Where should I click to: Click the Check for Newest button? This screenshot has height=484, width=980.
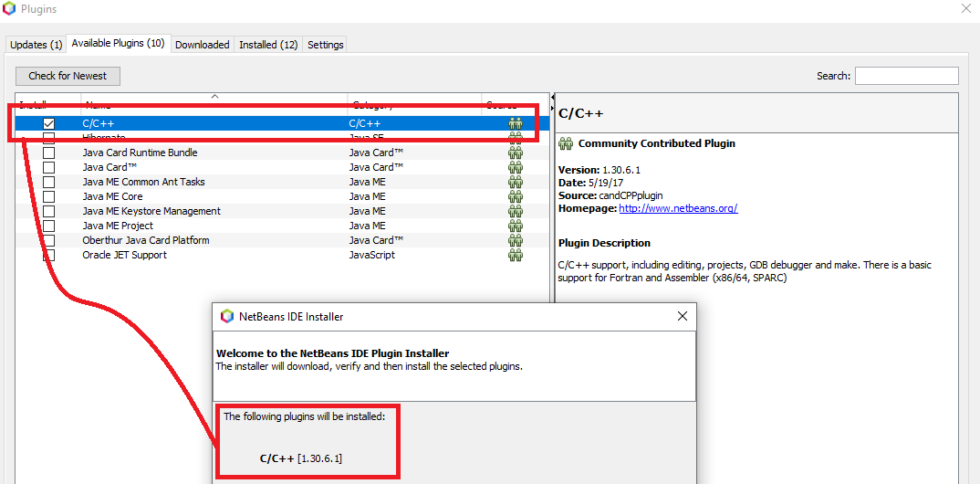(x=68, y=77)
